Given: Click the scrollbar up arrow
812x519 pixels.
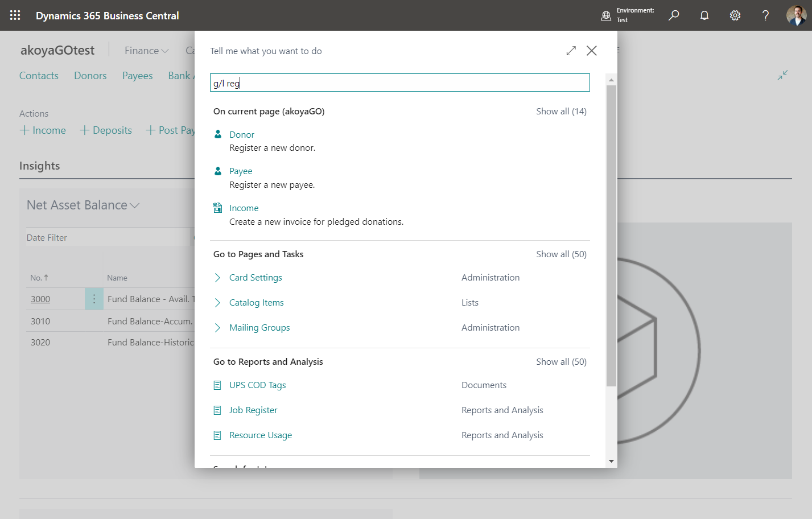Looking at the screenshot, I should pyautogui.click(x=612, y=80).
